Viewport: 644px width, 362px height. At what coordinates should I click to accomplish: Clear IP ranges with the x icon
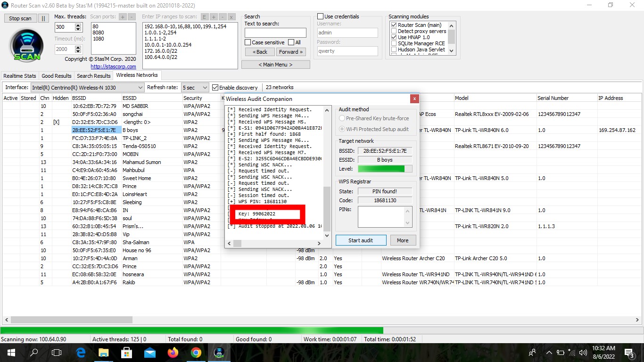pyautogui.click(x=231, y=16)
